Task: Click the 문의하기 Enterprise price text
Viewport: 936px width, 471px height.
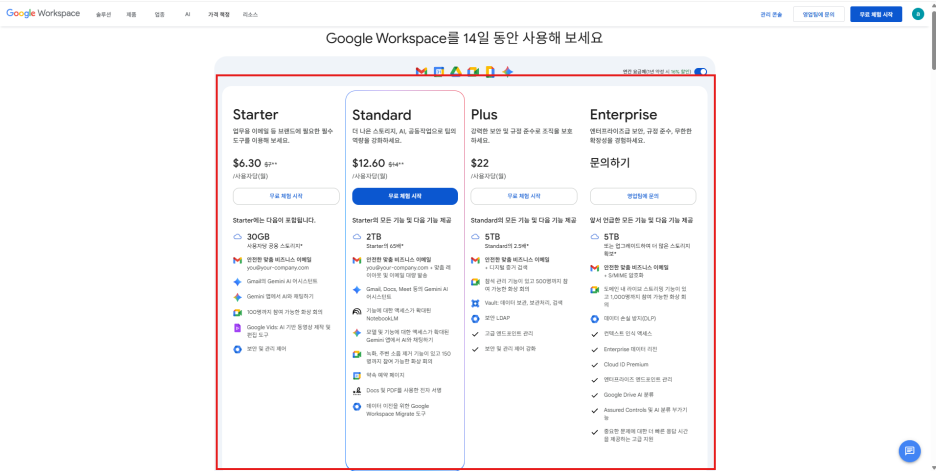Action: (610, 162)
